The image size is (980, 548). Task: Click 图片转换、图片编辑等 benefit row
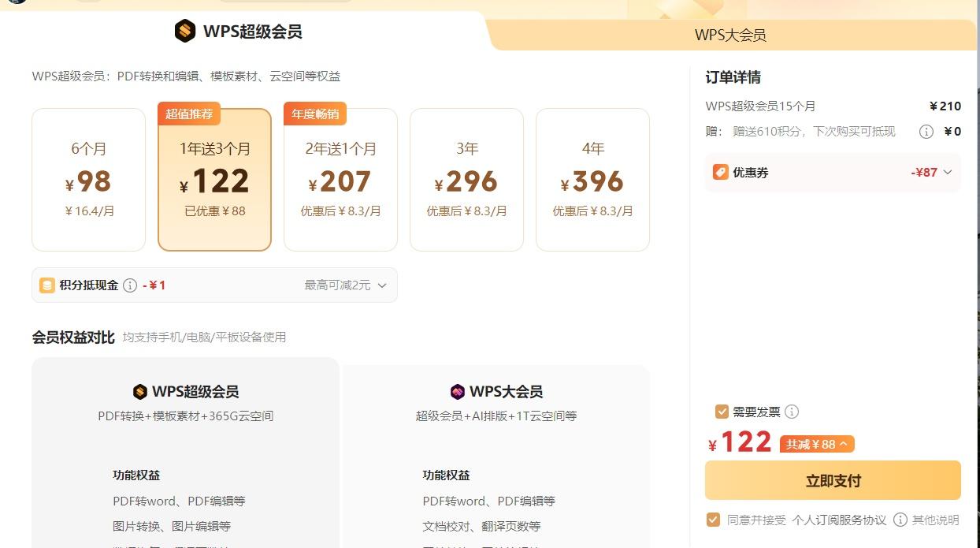pyautogui.click(x=172, y=526)
